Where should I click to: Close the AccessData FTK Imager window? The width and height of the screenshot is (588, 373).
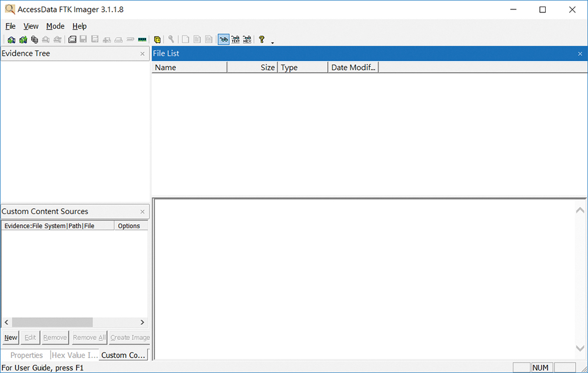pyautogui.click(x=572, y=9)
